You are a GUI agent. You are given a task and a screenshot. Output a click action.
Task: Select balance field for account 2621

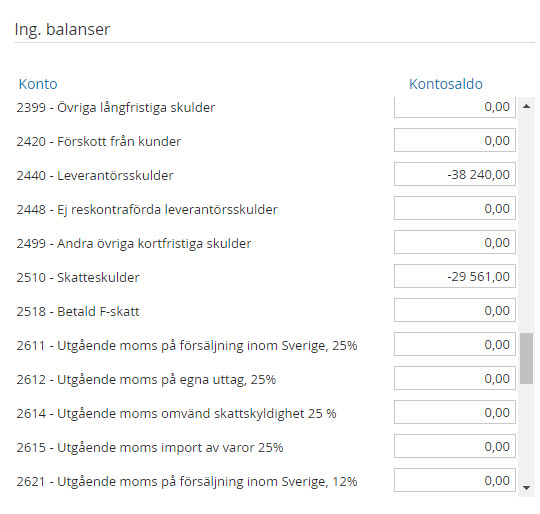pyautogui.click(x=455, y=480)
